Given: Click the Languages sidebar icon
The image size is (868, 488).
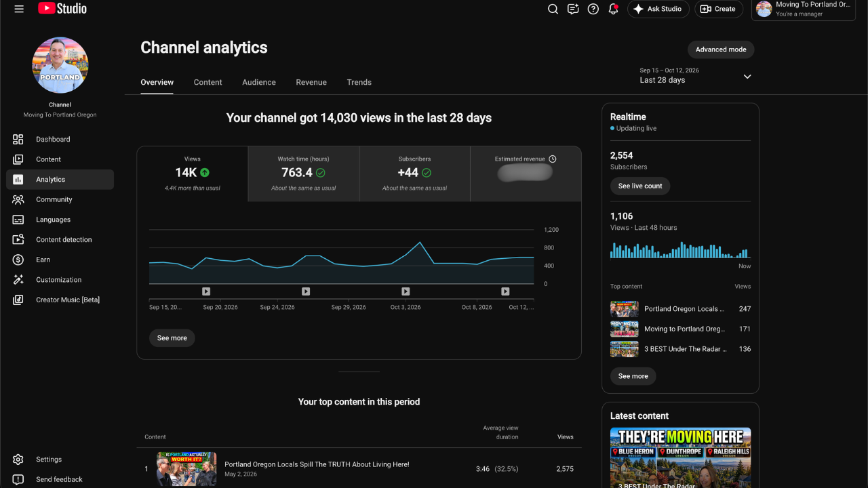Looking at the screenshot, I should pyautogui.click(x=18, y=220).
